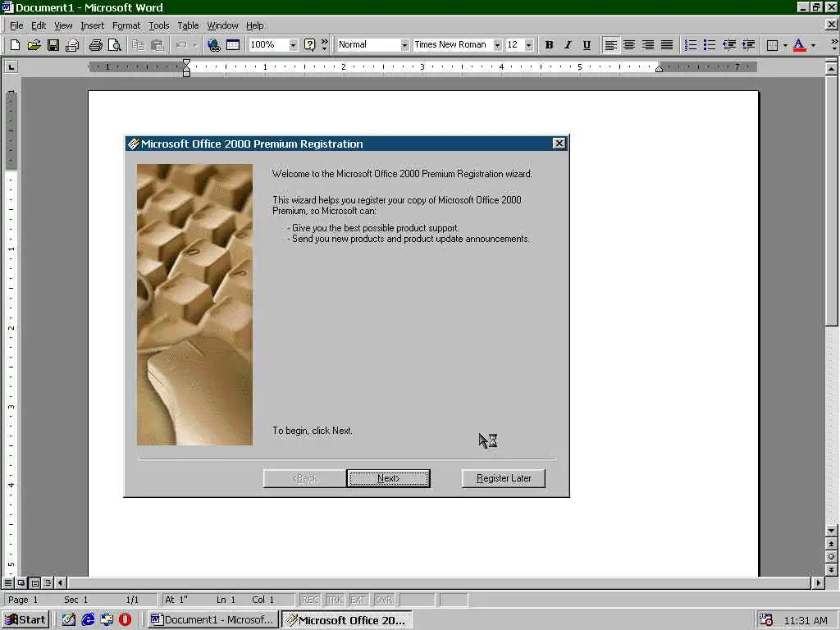
Task: Open the Windows Start menu
Action: [x=25, y=620]
